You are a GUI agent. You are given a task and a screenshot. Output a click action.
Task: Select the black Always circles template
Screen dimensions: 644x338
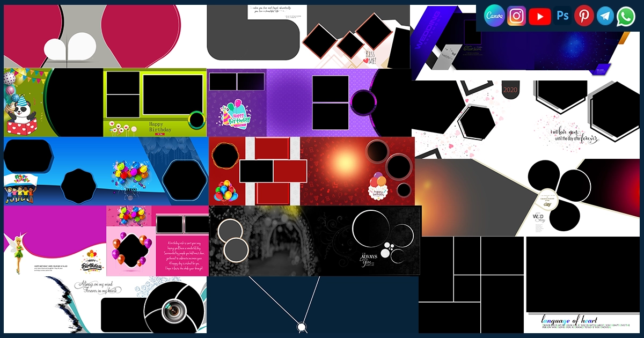[315, 240]
